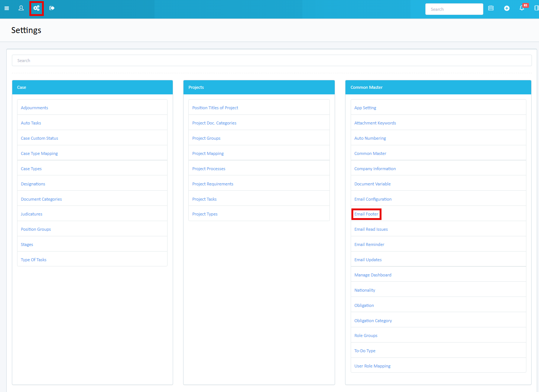Click the Common Master panel header
Viewport: 539px width, 392px height.
click(438, 87)
